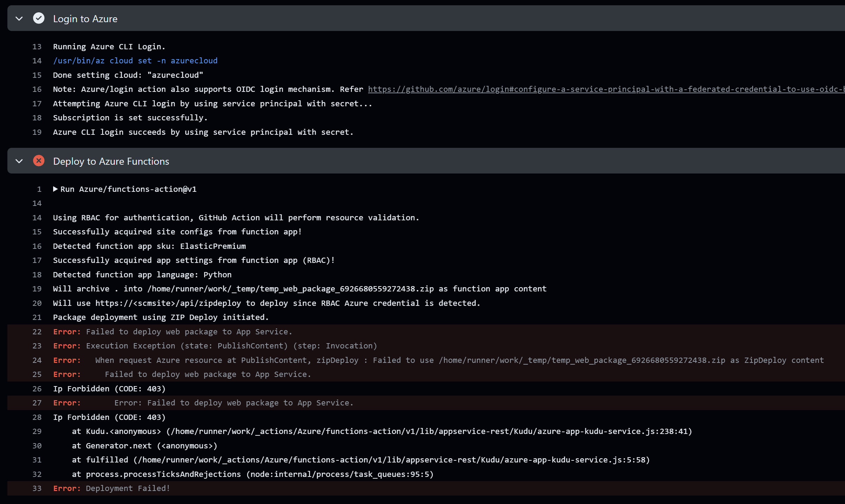
Task: Click line number 13 in login log
Action: 37,47
